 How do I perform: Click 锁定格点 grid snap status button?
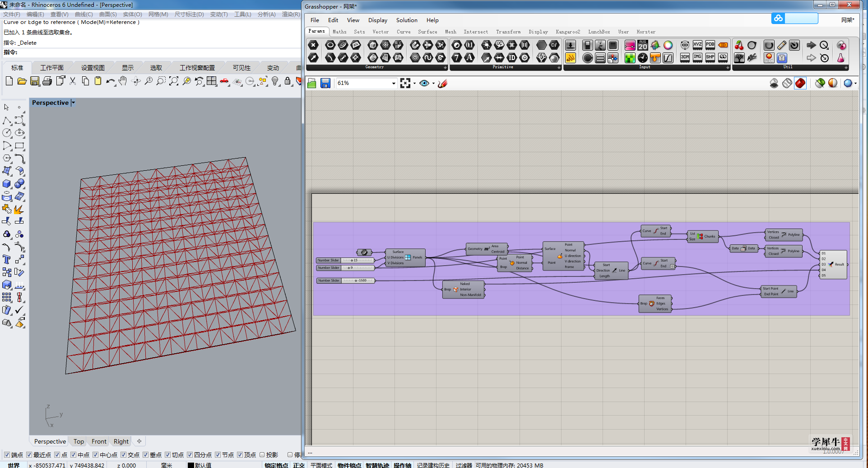click(276, 465)
